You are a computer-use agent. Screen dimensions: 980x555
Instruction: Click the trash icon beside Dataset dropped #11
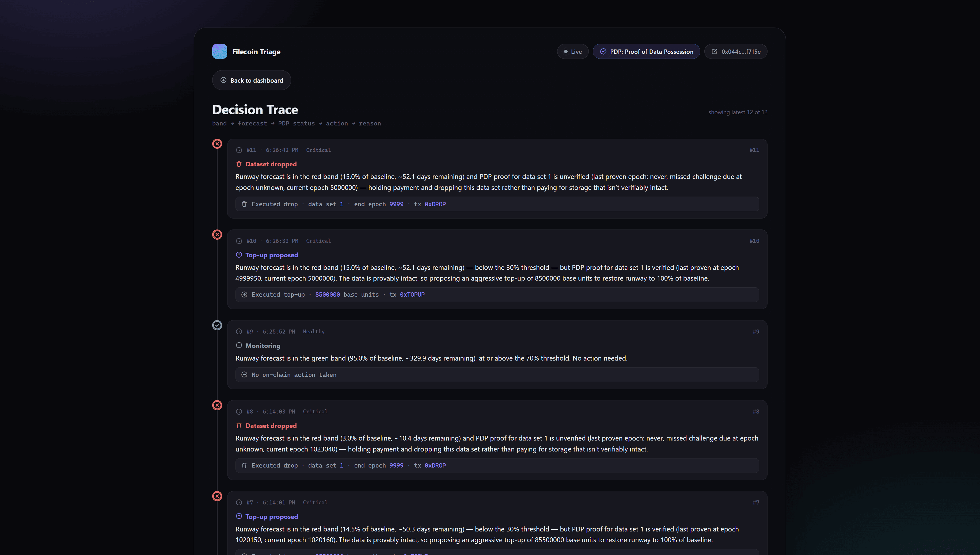tap(239, 164)
